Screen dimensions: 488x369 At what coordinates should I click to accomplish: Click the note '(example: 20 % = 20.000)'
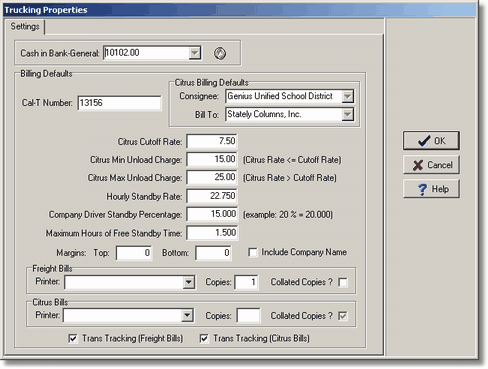288,215
